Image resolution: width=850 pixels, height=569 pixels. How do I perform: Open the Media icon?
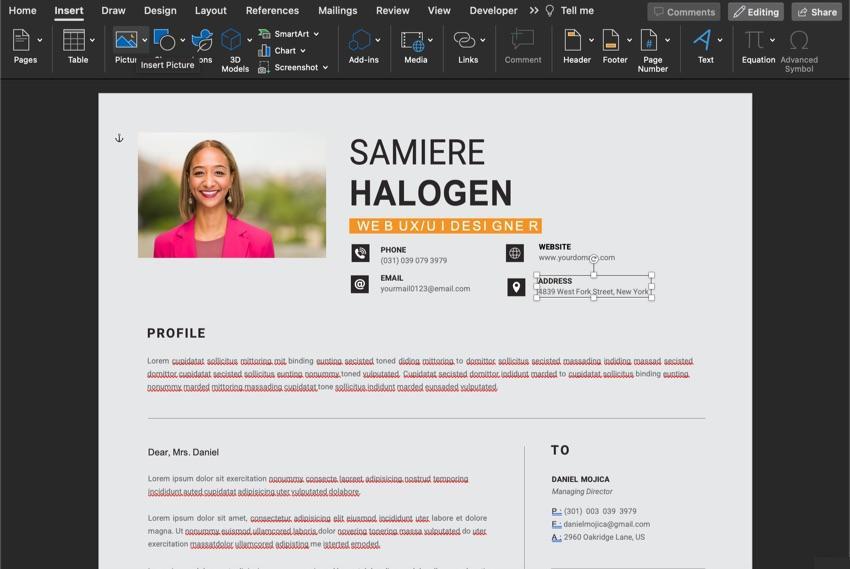(412, 41)
